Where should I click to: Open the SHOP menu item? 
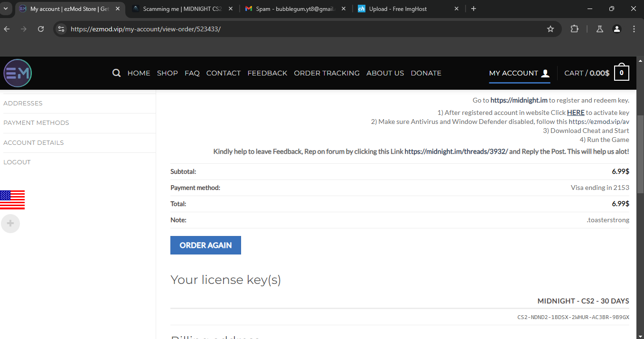click(x=168, y=73)
